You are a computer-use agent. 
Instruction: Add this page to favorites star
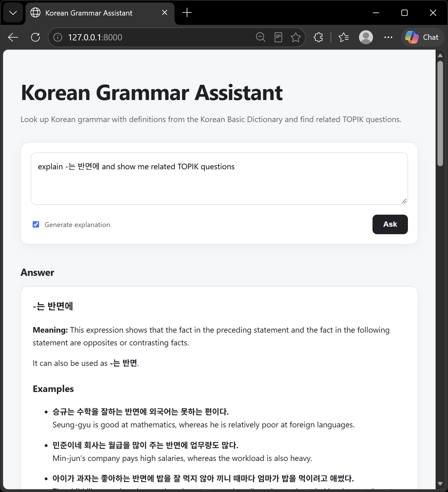[296, 37]
